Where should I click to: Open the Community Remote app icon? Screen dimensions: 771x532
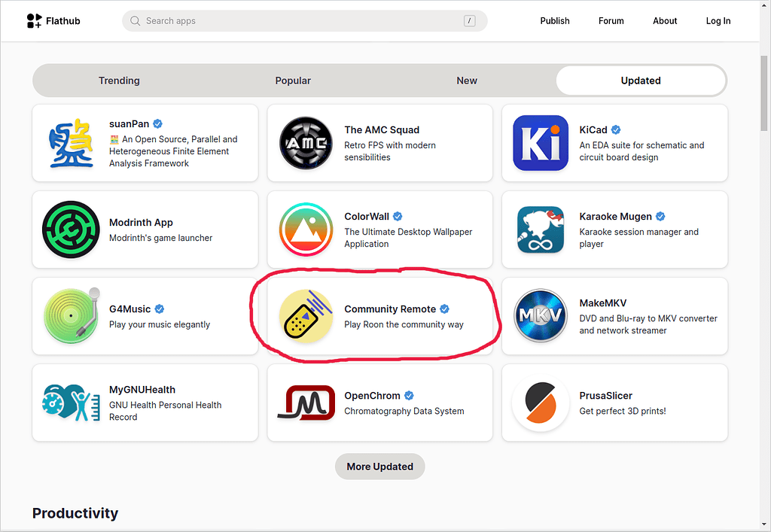[x=306, y=316]
